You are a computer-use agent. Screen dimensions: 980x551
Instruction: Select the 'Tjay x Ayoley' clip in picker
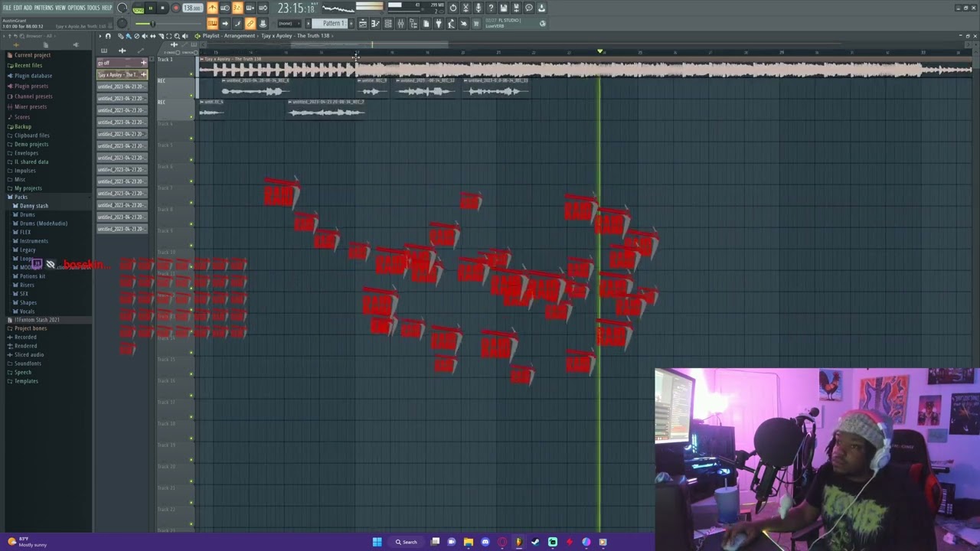[122, 74]
